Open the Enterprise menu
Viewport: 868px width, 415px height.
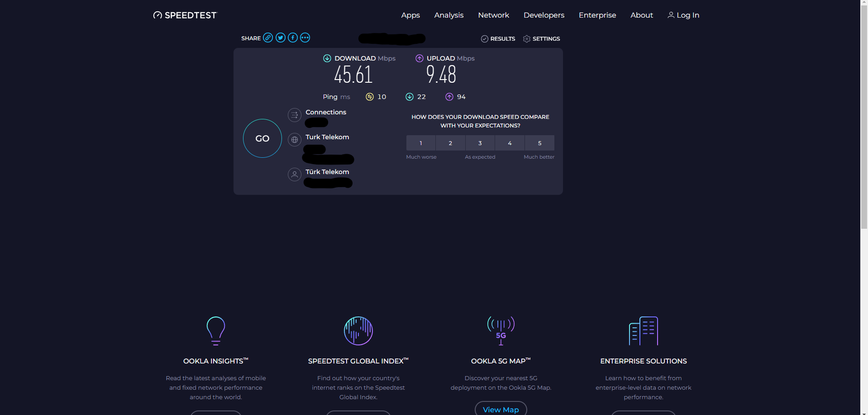click(597, 15)
